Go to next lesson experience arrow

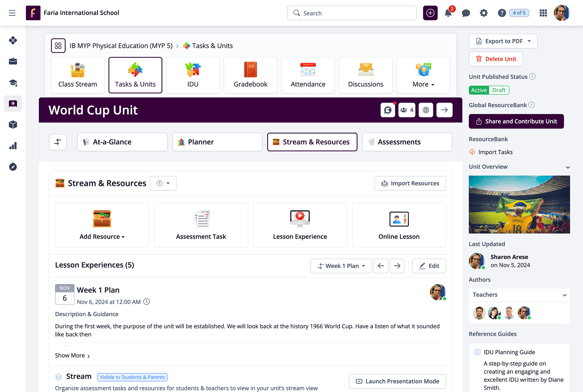pyautogui.click(x=397, y=266)
